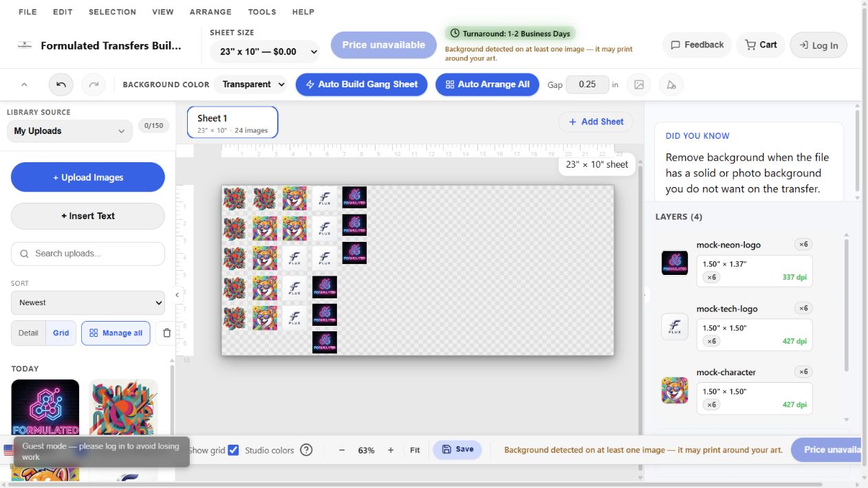Select the abstract colorful art upload thumbnail
The height and width of the screenshot is (488, 868).
point(123,407)
